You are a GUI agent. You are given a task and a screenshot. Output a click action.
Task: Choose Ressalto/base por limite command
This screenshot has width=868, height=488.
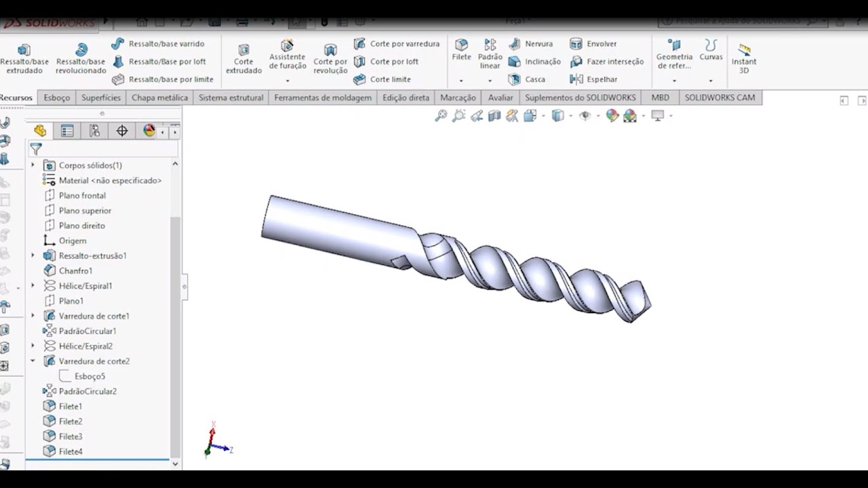pyautogui.click(x=162, y=79)
